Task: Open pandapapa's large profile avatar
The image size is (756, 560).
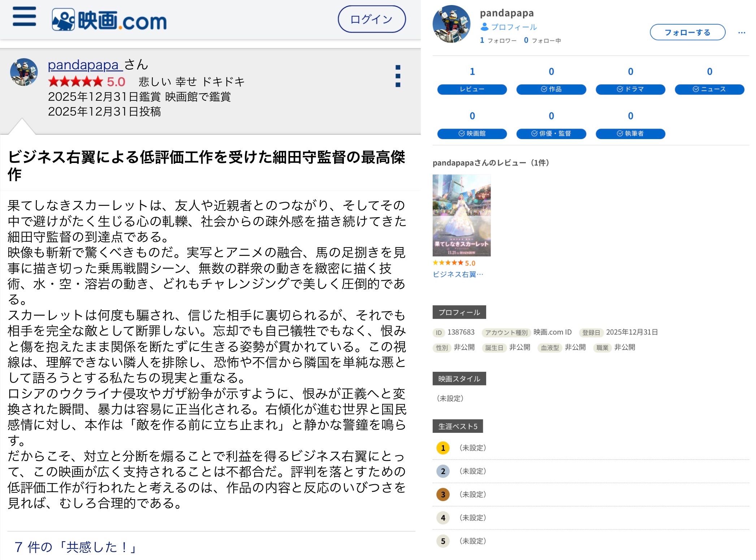Action: (451, 24)
